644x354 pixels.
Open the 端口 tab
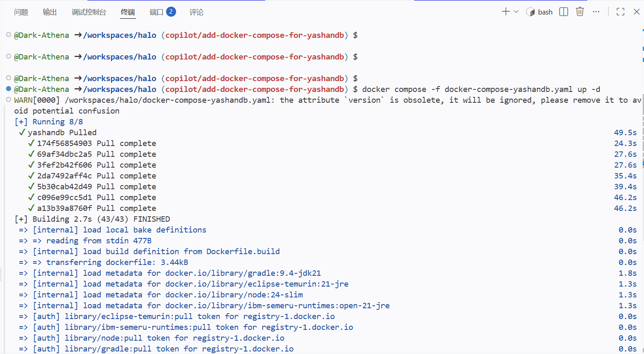tap(156, 12)
